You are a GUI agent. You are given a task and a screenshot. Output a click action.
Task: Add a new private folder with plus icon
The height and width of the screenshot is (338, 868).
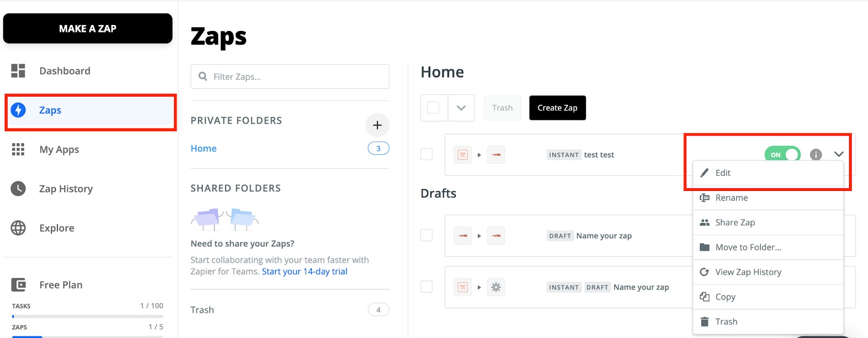[x=377, y=125]
